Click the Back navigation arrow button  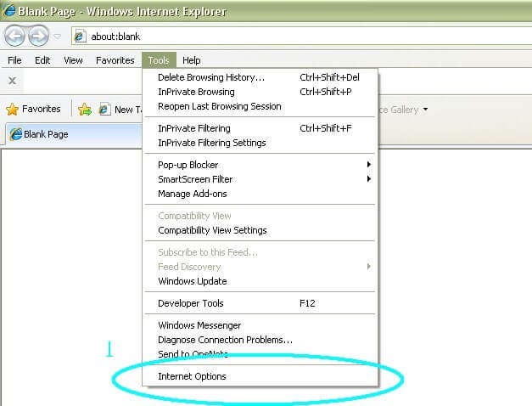pos(14,36)
